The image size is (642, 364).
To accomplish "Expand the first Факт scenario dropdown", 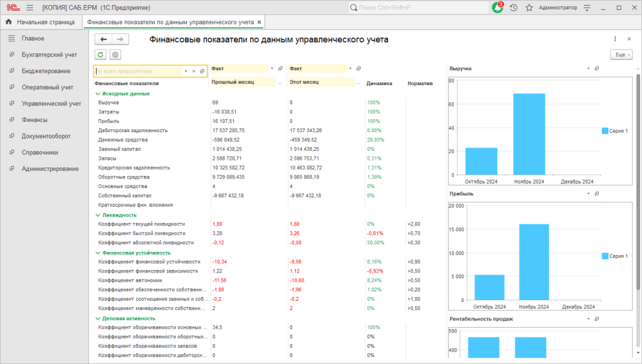I will pyautogui.click(x=272, y=68).
